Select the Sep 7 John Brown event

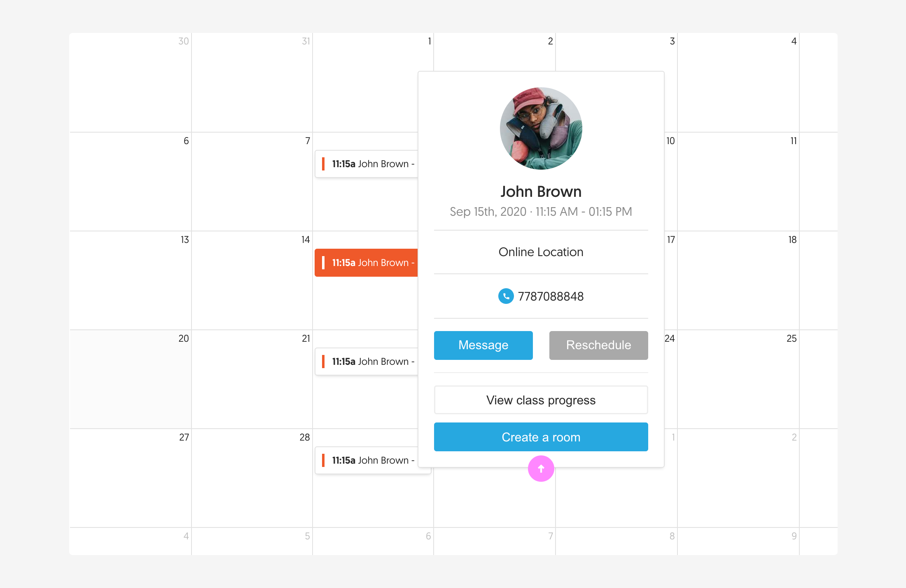(367, 163)
